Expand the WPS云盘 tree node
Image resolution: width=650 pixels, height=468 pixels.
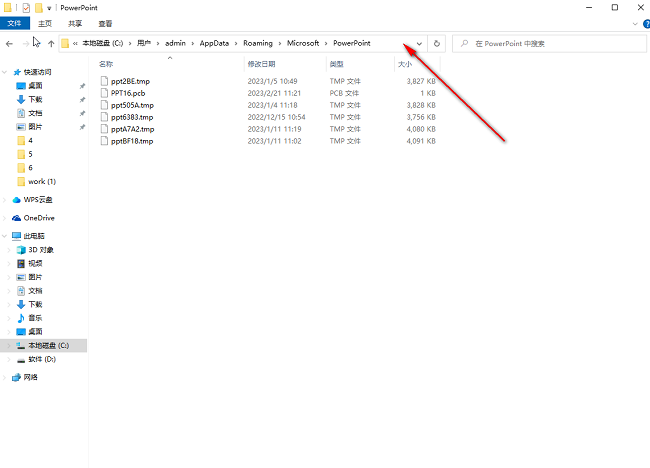5,200
